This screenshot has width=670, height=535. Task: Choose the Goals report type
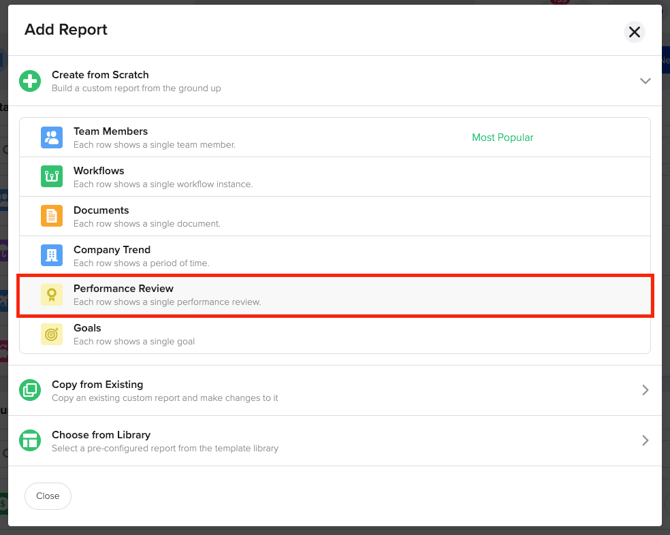click(x=87, y=328)
